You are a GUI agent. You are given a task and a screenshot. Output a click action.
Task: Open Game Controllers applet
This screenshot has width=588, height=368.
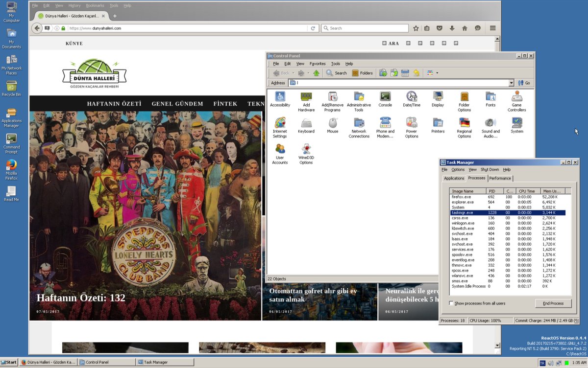point(516,101)
